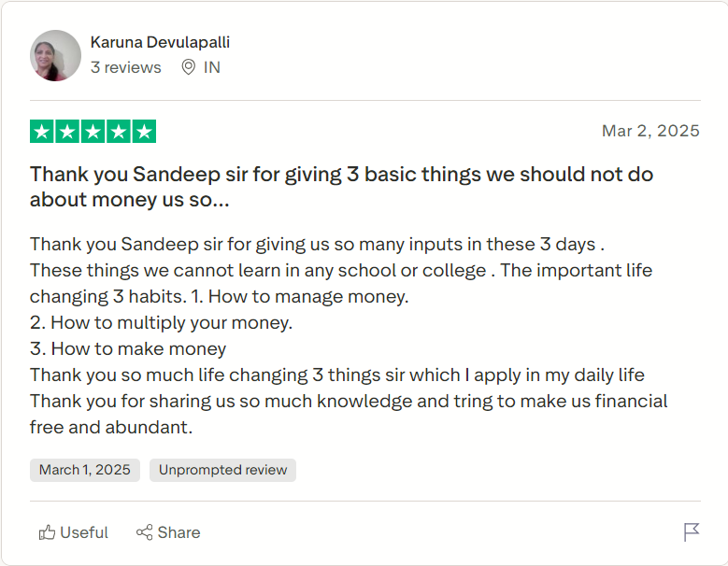The image size is (728, 566).
Task: Open the Karuna Devulapalli reviewer name
Action: tap(160, 42)
